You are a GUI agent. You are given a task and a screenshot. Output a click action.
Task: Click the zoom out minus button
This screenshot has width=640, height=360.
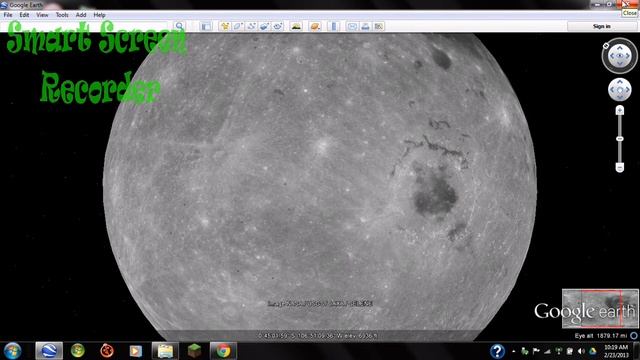coord(620,168)
